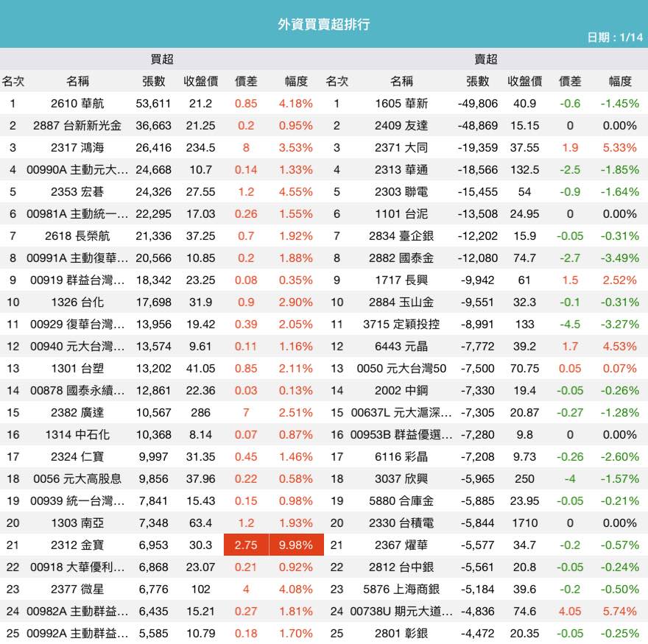The height and width of the screenshot is (644, 648).
Task: Click the 2313 華通 stock name
Action: [x=401, y=170]
